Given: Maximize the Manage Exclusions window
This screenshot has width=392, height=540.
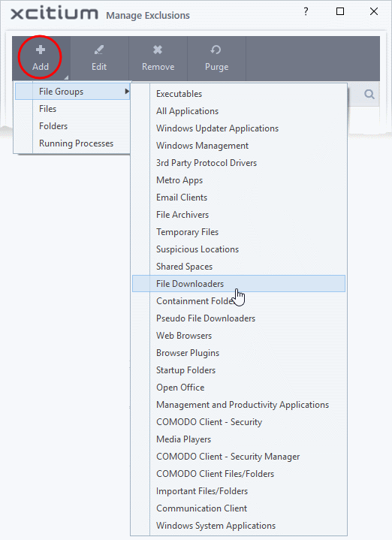Looking at the screenshot, I should click(x=340, y=11).
